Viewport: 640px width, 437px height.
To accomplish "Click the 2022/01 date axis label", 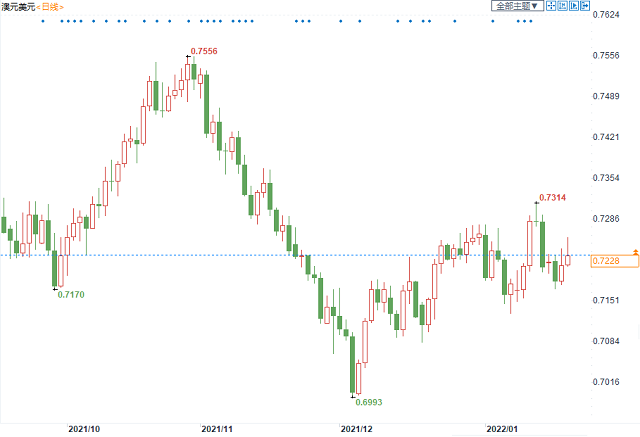I will click(x=500, y=427).
